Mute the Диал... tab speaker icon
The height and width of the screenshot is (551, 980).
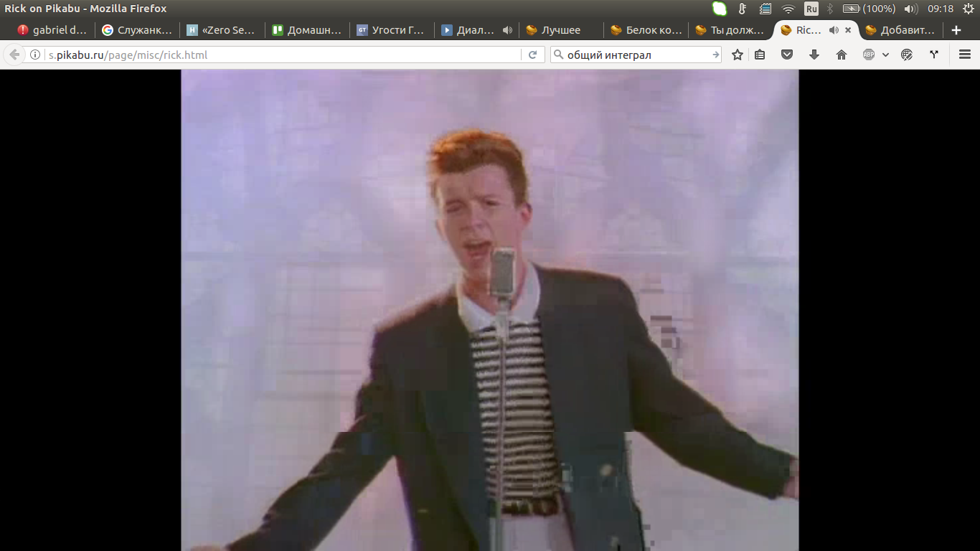pos(507,30)
